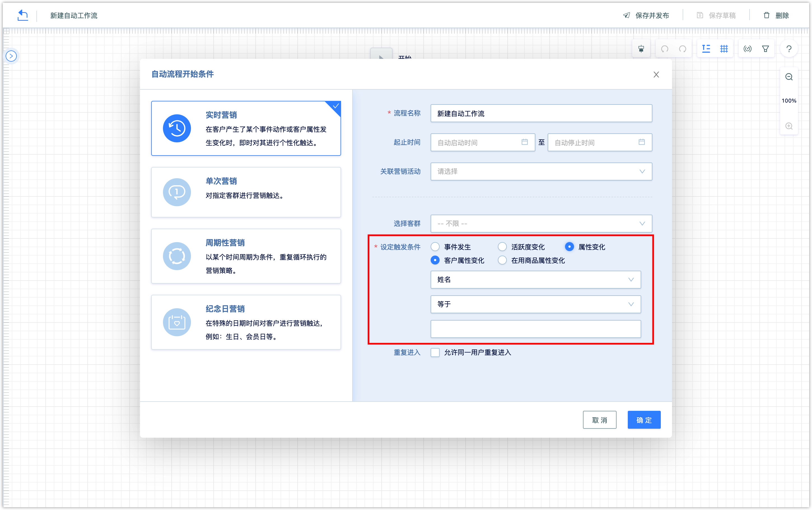Select the 事件发生 radio button
The width and height of the screenshot is (812, 510).
tap(435, 247)
